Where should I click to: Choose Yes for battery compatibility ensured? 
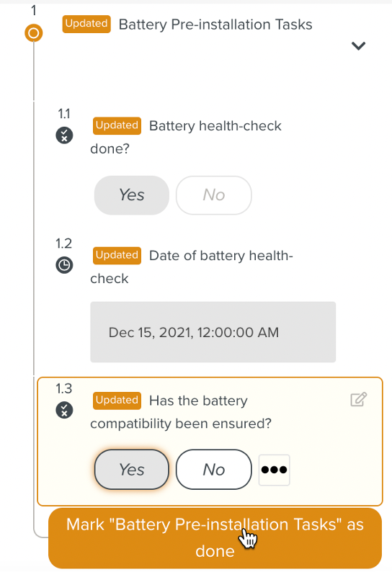coord(132,470)
